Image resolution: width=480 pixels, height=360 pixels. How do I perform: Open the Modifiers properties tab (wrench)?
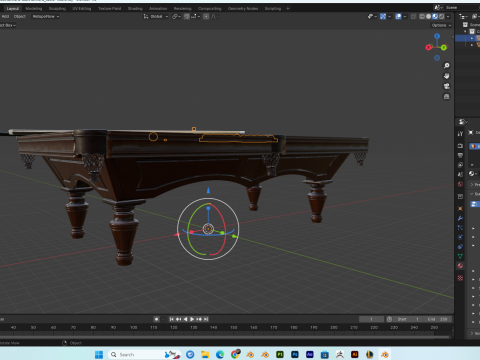click(460, 218)
